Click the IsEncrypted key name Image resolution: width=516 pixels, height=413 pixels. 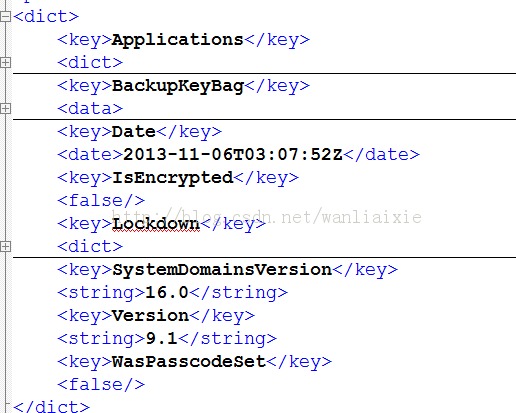tap(172, 179)
